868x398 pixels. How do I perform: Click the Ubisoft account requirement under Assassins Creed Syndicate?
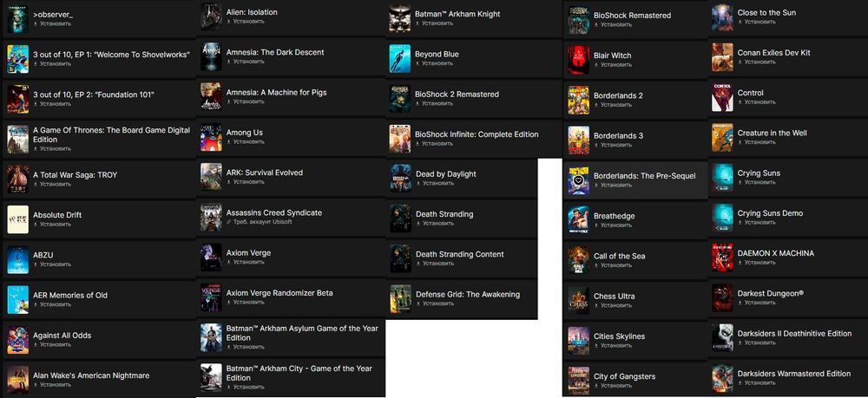point(259,222)
